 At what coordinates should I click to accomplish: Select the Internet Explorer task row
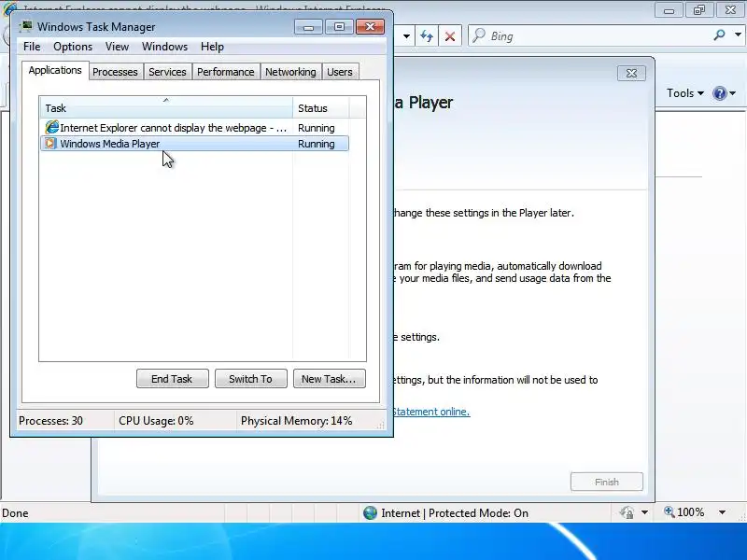click(x=194, y=128)
